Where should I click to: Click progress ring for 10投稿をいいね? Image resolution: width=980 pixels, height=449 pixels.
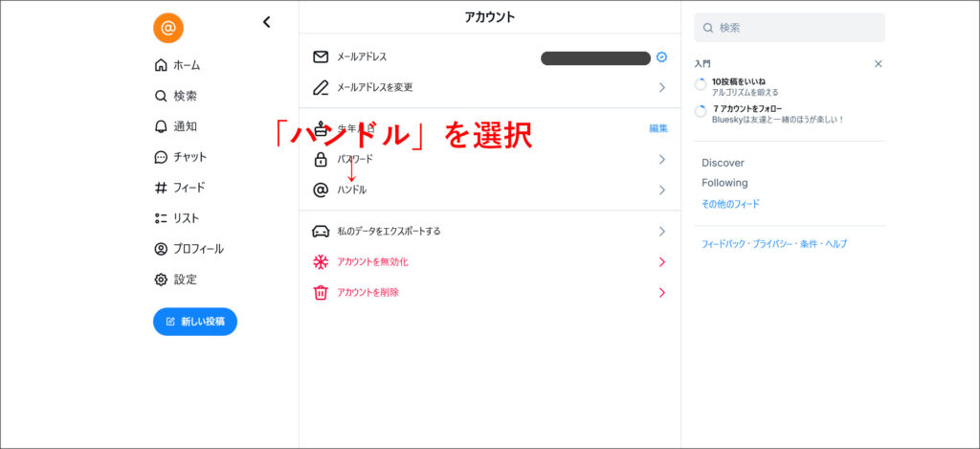(701, 84)
